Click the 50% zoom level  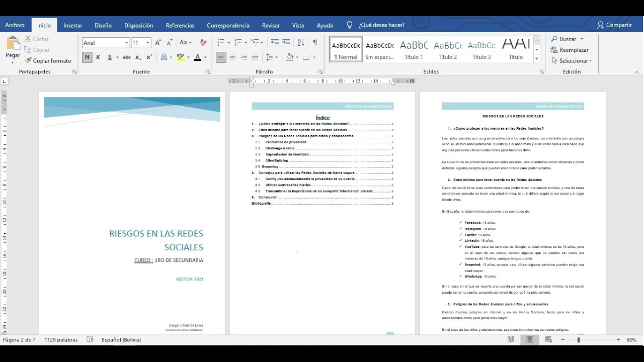(x=631, y=340)
